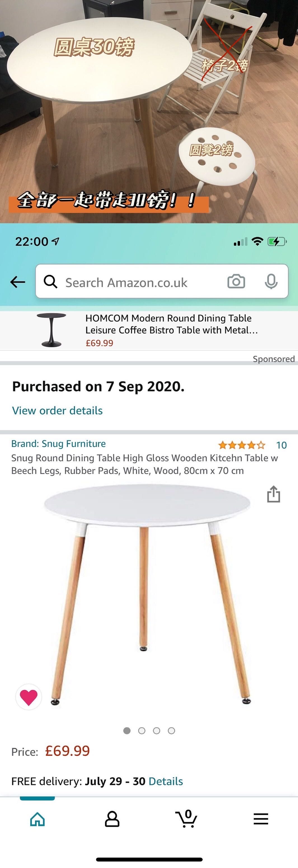Tap the back arrow icon
Screen dimensions: 298x868
18,282
